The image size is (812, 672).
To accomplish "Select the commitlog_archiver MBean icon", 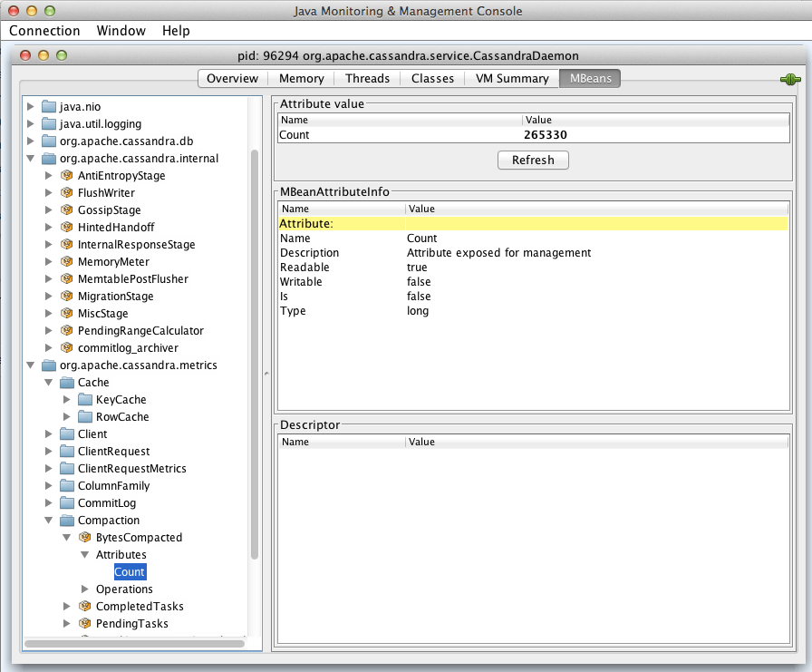I will tap(66, 347).
